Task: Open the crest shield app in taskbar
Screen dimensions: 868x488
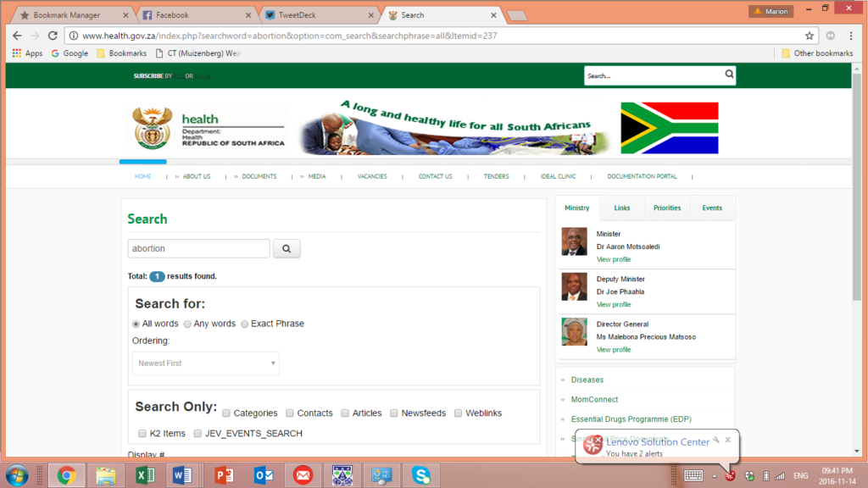Action: pos(342,475)
